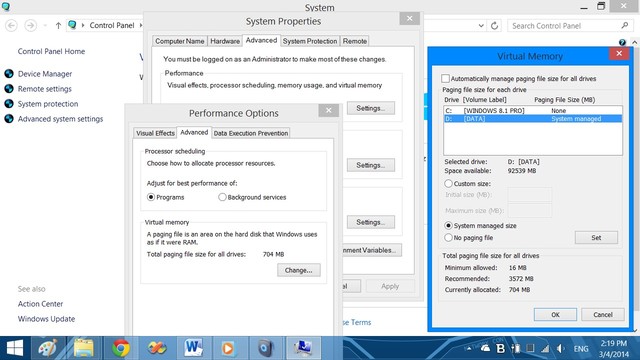Click the Change button for virtual memory
Screen dimensions: 640x360
[x=299, y=270]
